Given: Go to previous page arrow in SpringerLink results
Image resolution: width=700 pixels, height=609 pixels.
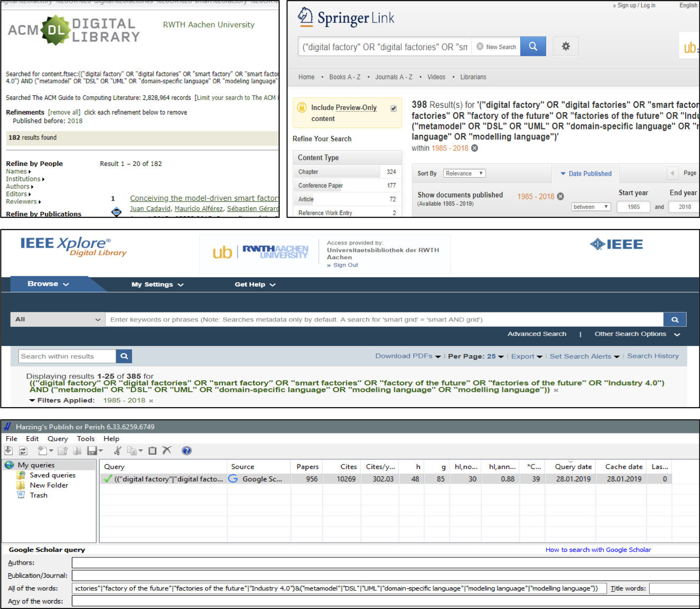Looking at the screenshot, I should point(672,173).
